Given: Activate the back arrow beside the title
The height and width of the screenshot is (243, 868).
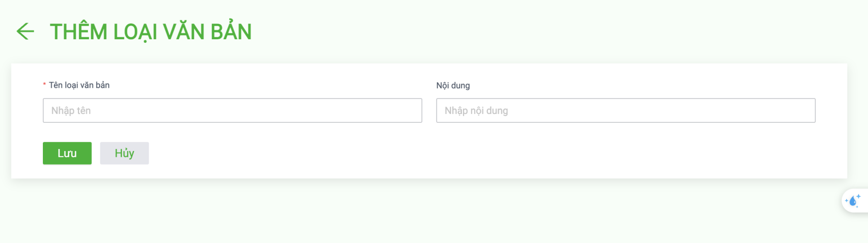Looking at the screenshot, I should tap(25, 31).
